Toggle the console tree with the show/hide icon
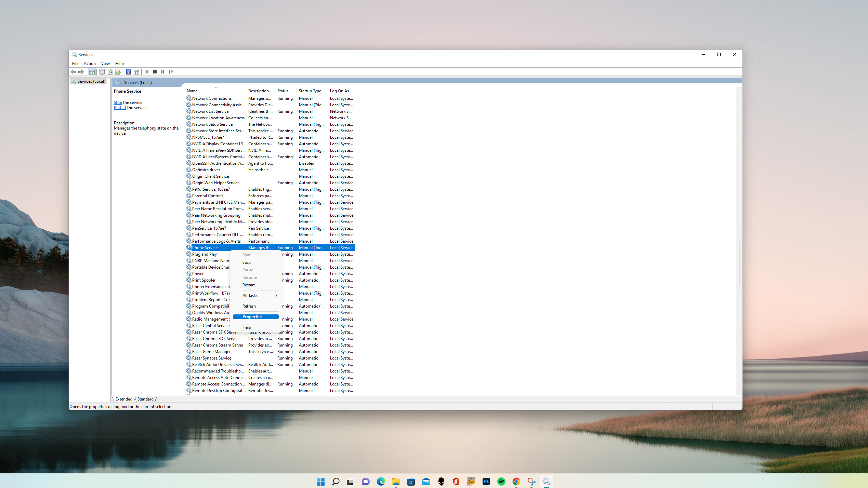The width and height of the screenshot is (868, 488). [x=92, y=72]
